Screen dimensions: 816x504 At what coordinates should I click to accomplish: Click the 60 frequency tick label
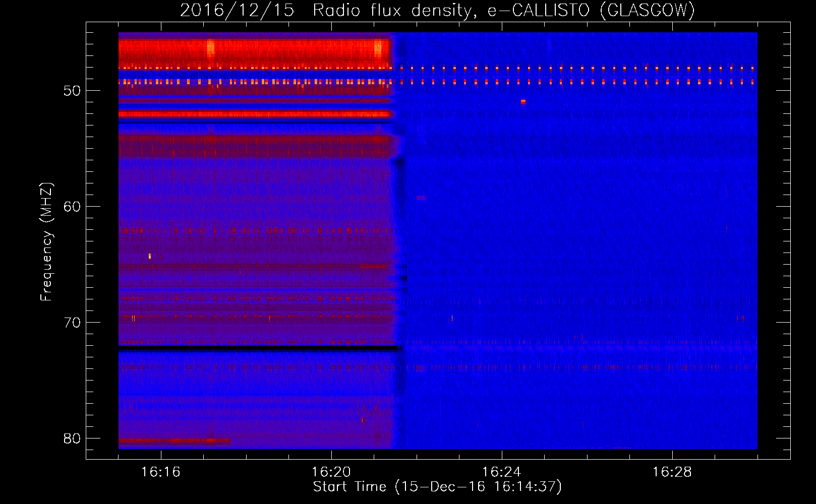pos(72,207)
